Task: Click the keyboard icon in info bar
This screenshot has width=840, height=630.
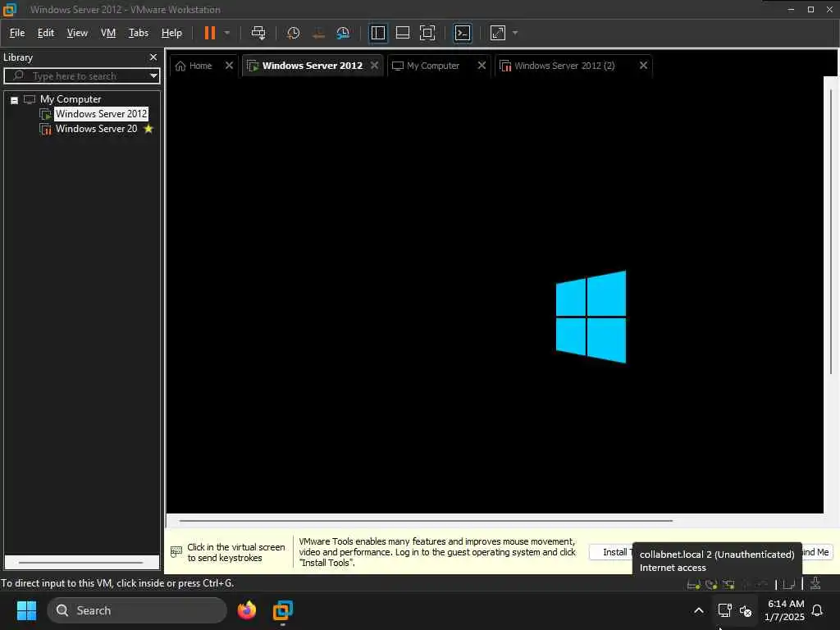Action: click(176, 552)
